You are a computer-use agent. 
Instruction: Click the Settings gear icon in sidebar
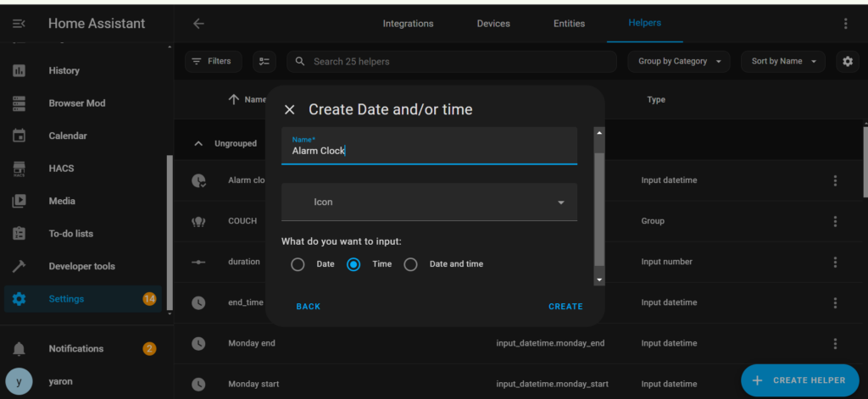point(19,299)
